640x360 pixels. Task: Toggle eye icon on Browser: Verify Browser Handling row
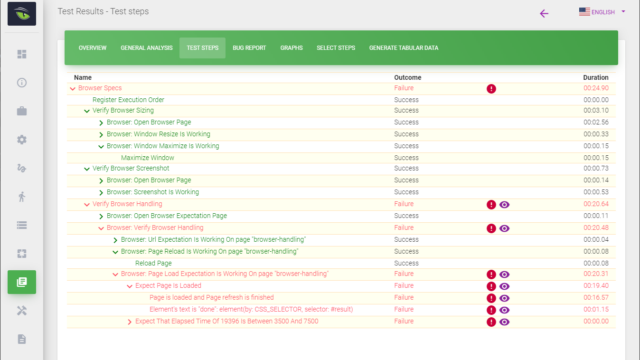[x=504, y=228]
